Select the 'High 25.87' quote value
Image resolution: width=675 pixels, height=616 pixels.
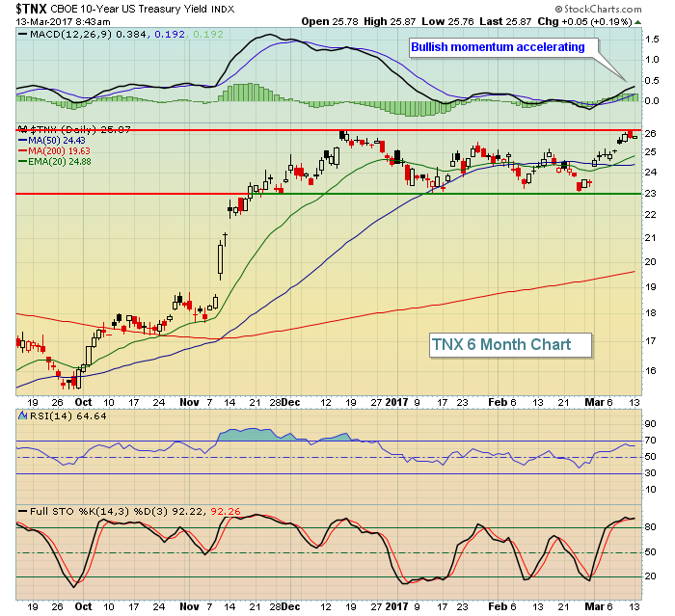(x=390, y=21)
